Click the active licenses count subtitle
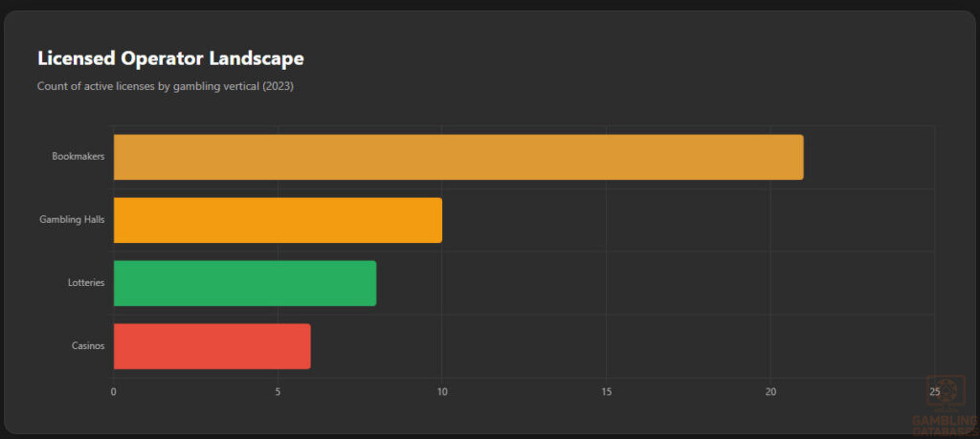This screenshot has width=980, height=439. pos(165,86)
